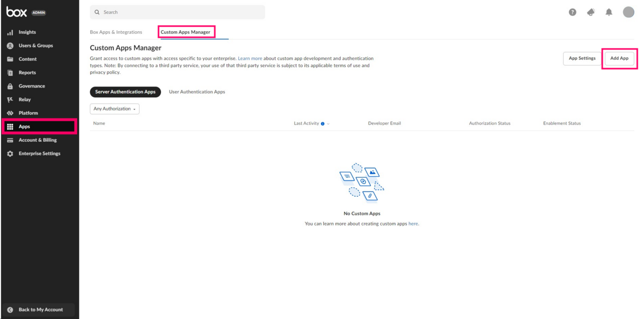
Task: Click the Enterprise Settings gear icon
Action: coord(10,154)
